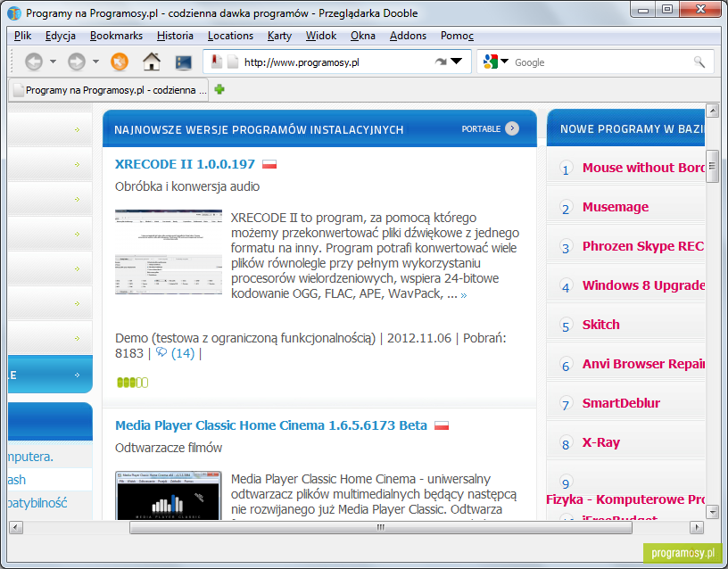Click the (14) comments count link
Image resolution: width=728 pixels, height=569 pixels.
[183, 353]
